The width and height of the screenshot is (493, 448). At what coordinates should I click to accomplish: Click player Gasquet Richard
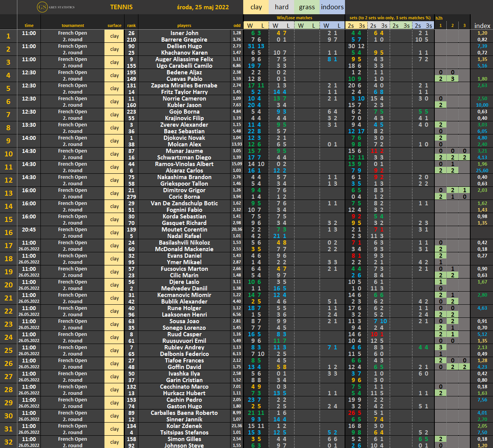(184, 223)
